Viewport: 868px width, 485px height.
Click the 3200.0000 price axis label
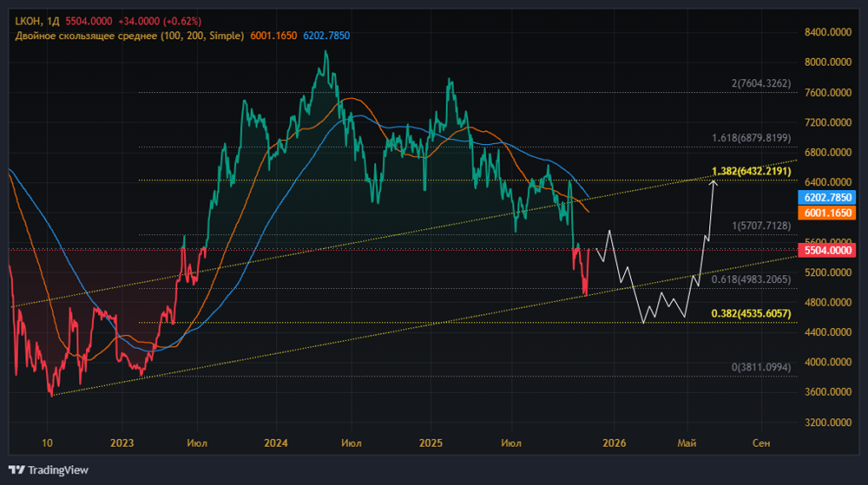[x=827, y=422]
